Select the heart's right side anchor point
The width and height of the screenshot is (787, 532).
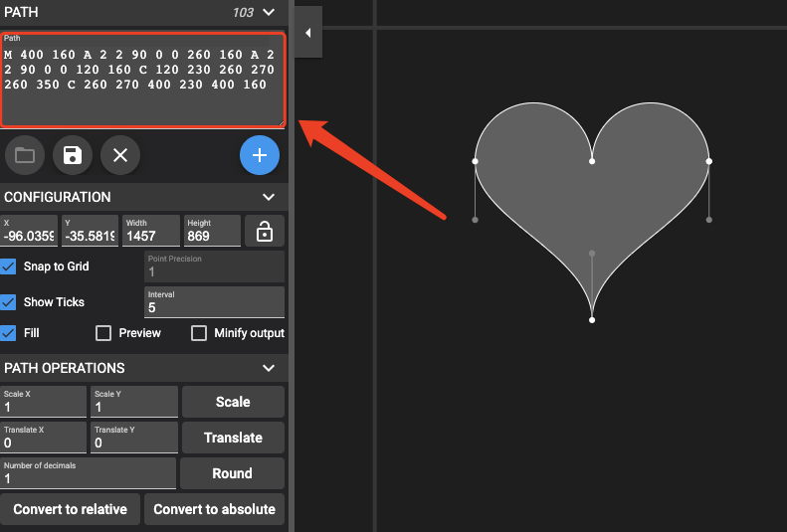click(x=709, y=161)
